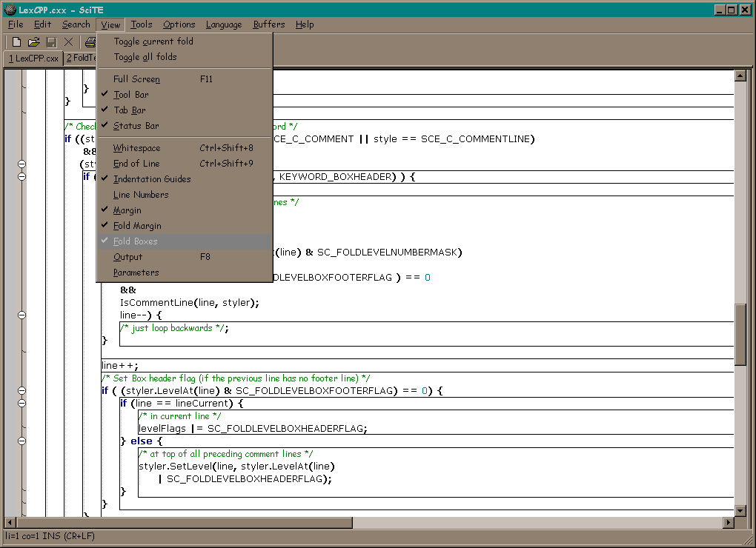Screen dimensions: 756x548
Task: Click the Open file folder icon
Action: pos(34,42)
